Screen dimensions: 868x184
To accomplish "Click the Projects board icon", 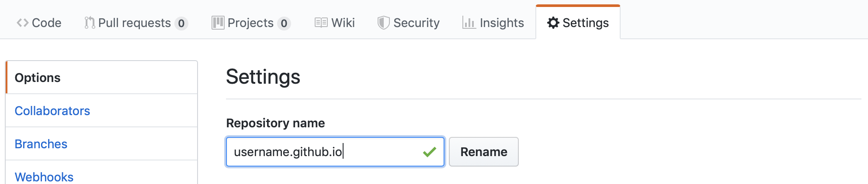I will 218,23.
